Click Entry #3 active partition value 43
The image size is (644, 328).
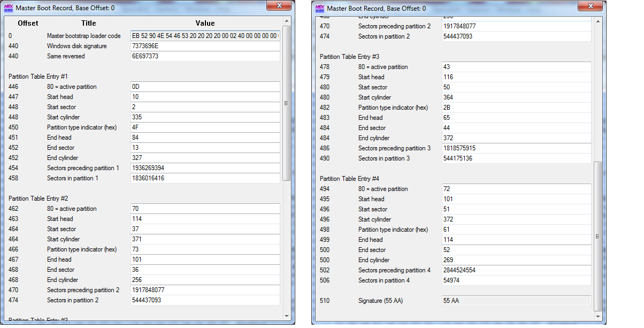pyautogui.click(x=516, y=67)
